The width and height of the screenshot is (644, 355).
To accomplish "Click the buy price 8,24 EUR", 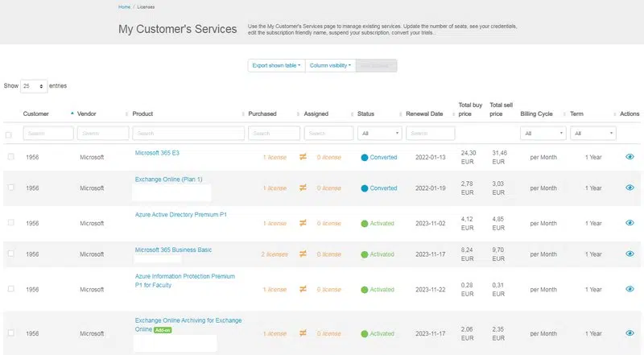I will pos(468,254).
